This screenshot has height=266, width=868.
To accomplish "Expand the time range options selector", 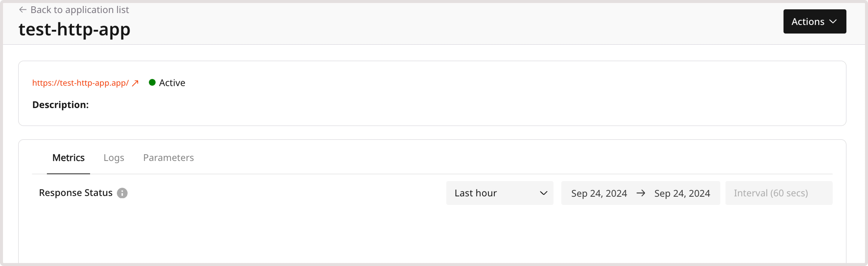I will click(x=500, y=193).
